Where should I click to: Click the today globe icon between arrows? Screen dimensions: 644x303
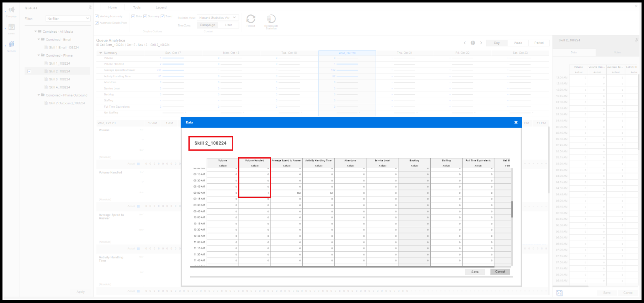point(473,43)
